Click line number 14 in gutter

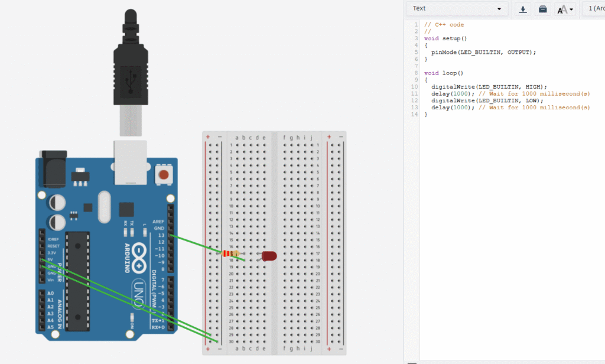click(415, 114)
